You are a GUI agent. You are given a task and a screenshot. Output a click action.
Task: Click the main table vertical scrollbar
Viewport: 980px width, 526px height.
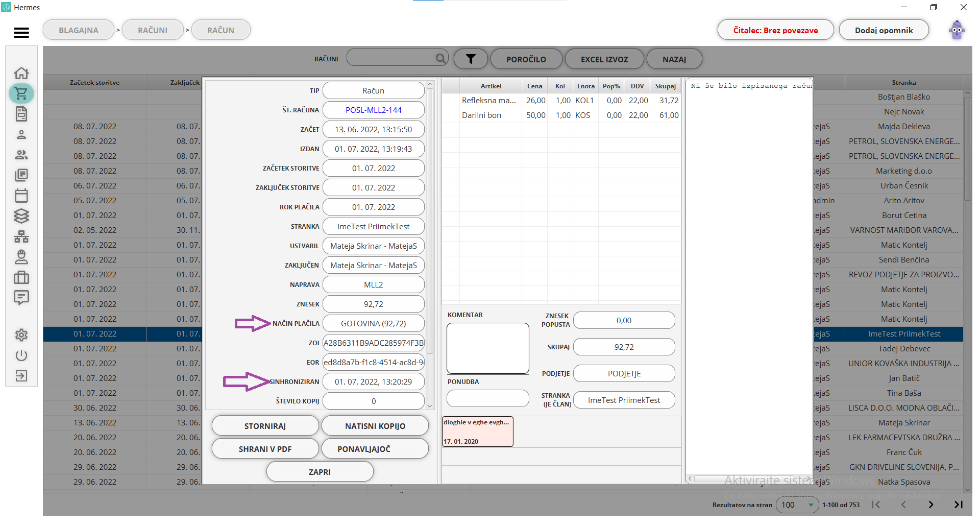[x=967, y=148]
